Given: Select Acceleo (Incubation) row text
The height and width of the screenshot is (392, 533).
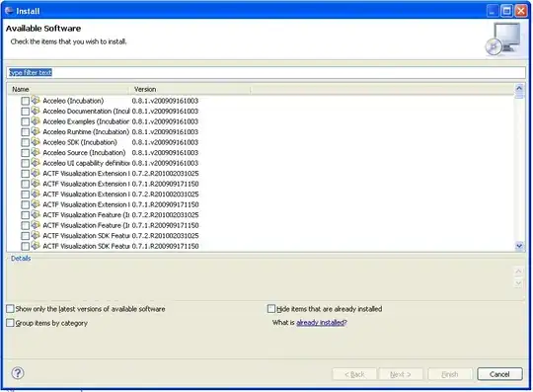Looking at the screenshot, I should (x=73, y=101).
